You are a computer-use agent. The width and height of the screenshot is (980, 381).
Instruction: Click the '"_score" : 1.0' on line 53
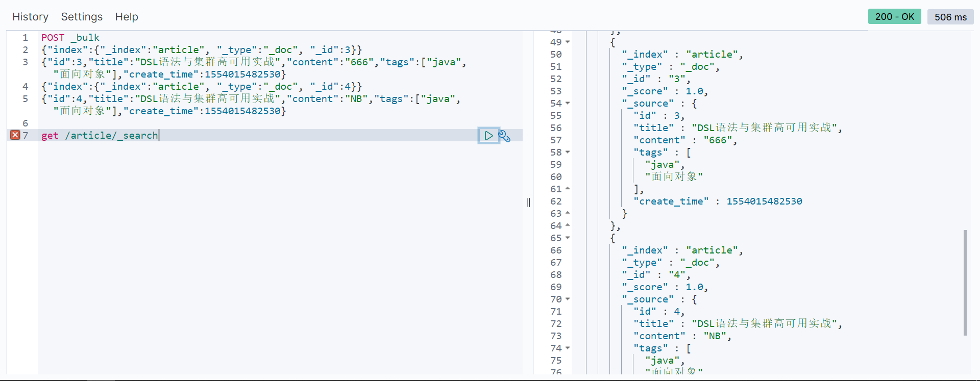tap(665, 91)
